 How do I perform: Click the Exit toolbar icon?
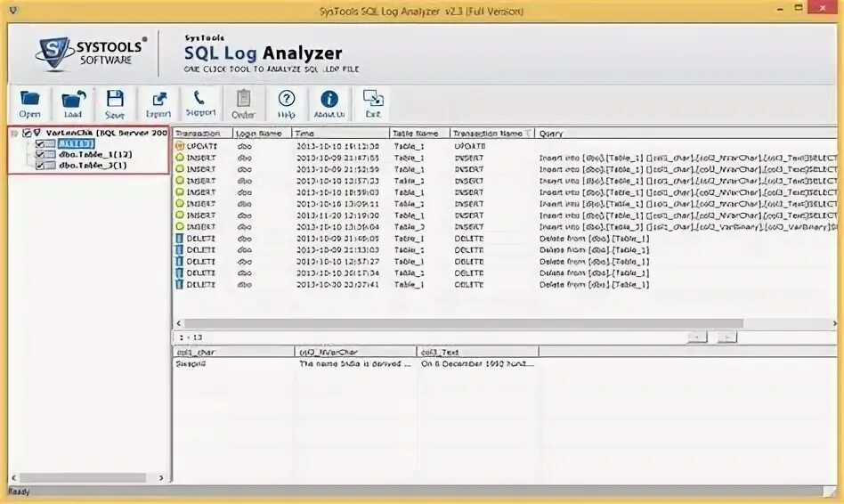[373, 103]
